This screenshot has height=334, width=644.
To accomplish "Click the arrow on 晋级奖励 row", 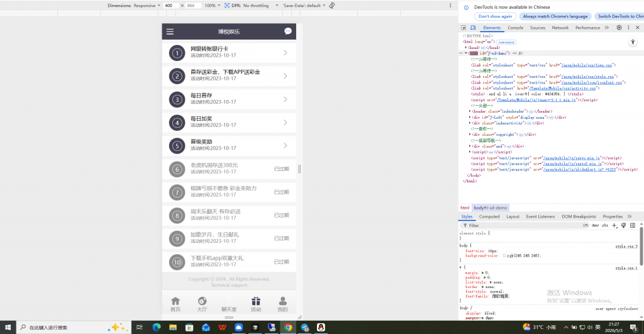I will pos(285,145).
